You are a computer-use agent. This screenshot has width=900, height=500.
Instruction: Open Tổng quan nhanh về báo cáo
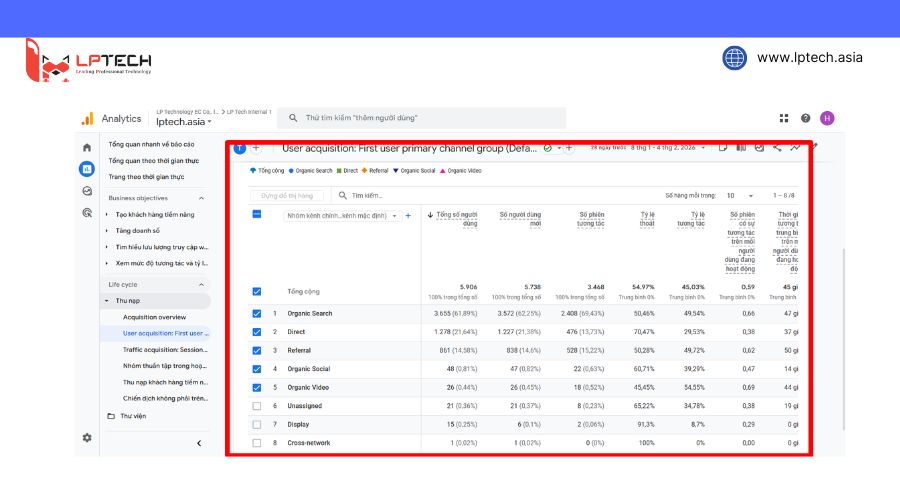152,144
